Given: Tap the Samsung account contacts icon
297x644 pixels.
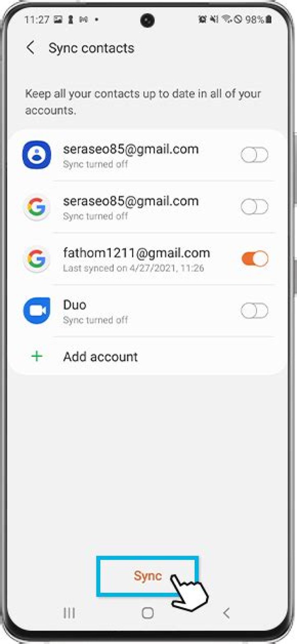Looking at the screenshot, I should coord(37,155).
